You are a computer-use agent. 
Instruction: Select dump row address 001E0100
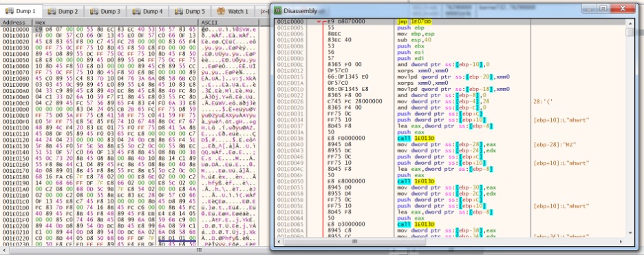pyautogui.click(x=16, y=128)
